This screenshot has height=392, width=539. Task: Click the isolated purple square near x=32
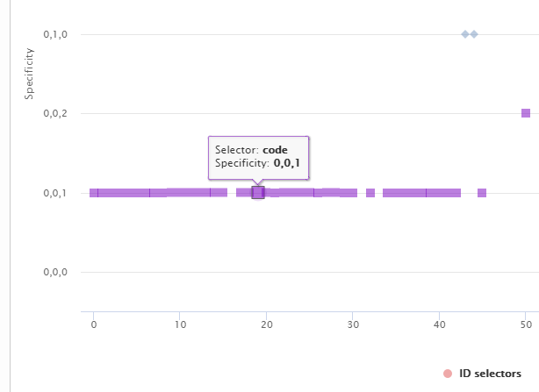click(x=370, y=193)
